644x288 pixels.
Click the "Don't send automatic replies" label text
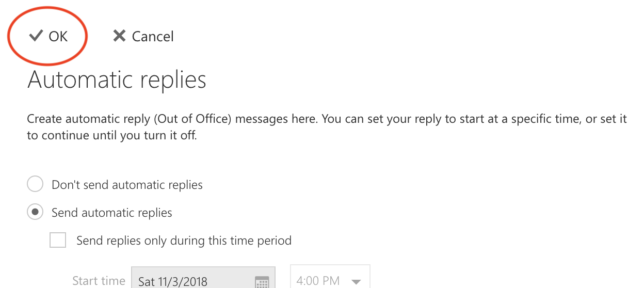[x=127, y=185]
